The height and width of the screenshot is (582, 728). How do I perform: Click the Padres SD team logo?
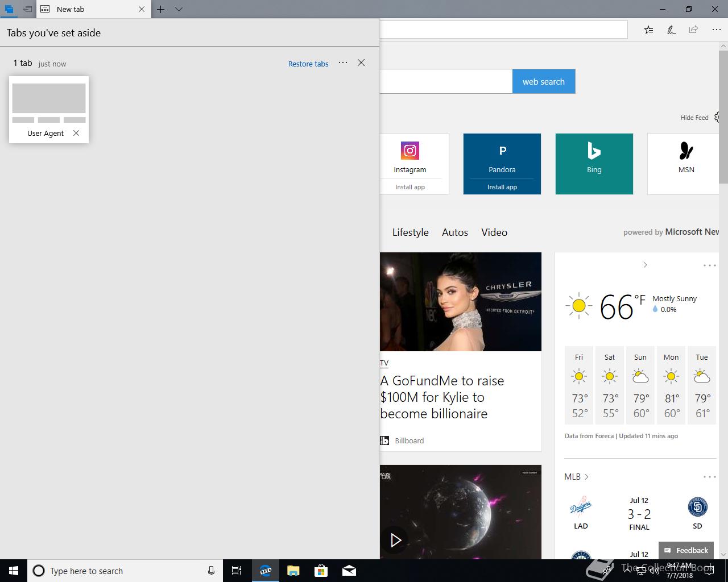[x=697, y=506]
